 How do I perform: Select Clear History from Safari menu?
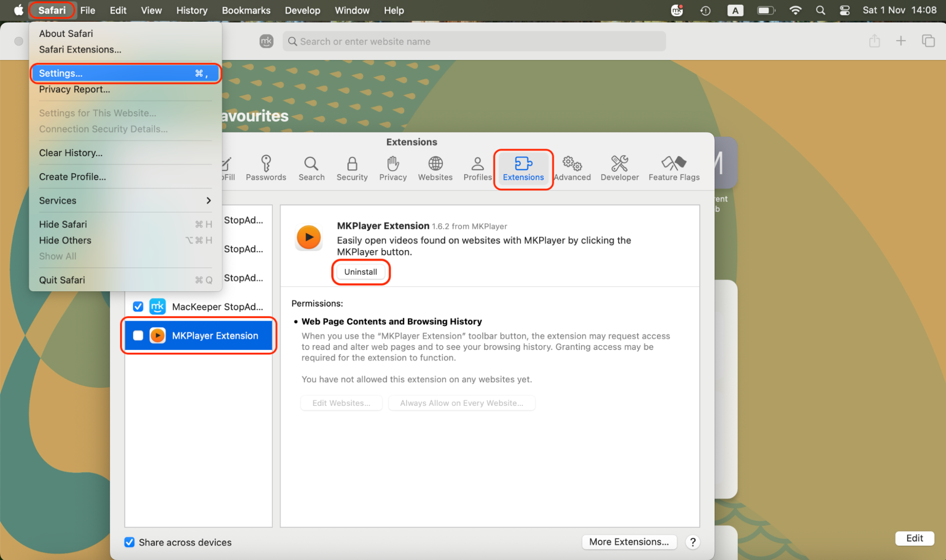tap(71, 152)
